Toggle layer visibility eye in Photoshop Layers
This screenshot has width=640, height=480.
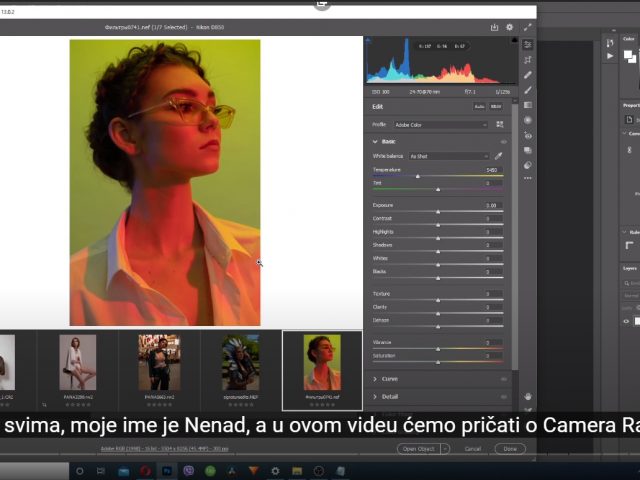pyautogui.click(x=626, y=321)
